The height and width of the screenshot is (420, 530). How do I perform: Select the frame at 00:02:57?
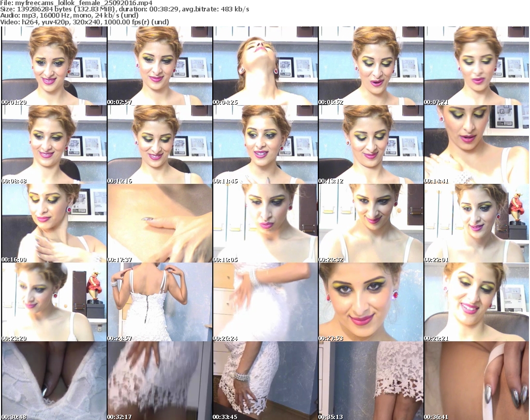(x=159, y=66)
